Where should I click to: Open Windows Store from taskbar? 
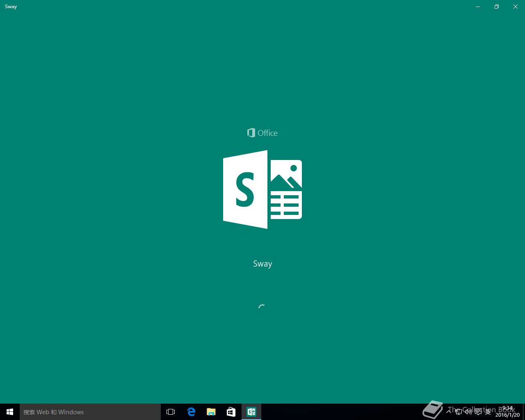pos(231,412)
